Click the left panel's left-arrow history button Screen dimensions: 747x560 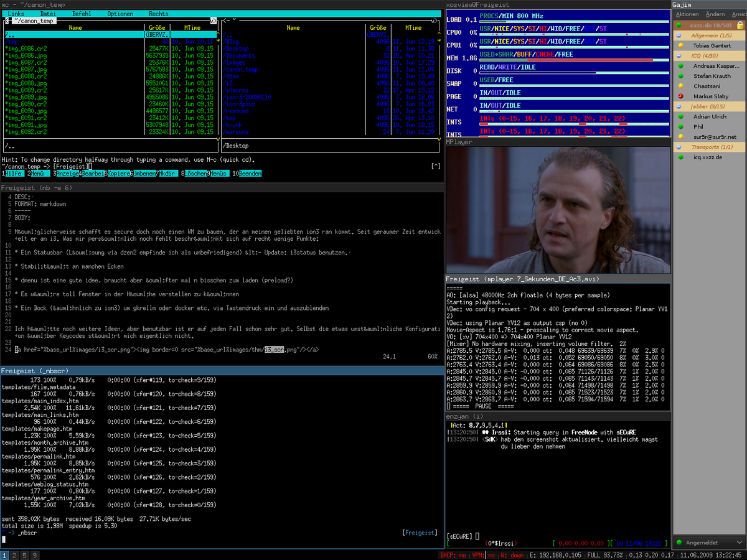tap(6, 21)
